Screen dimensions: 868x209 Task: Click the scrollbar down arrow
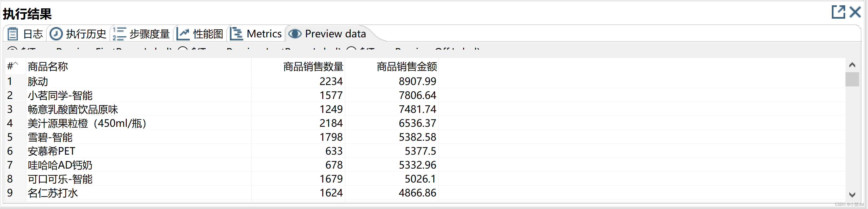tap(852, 195)
